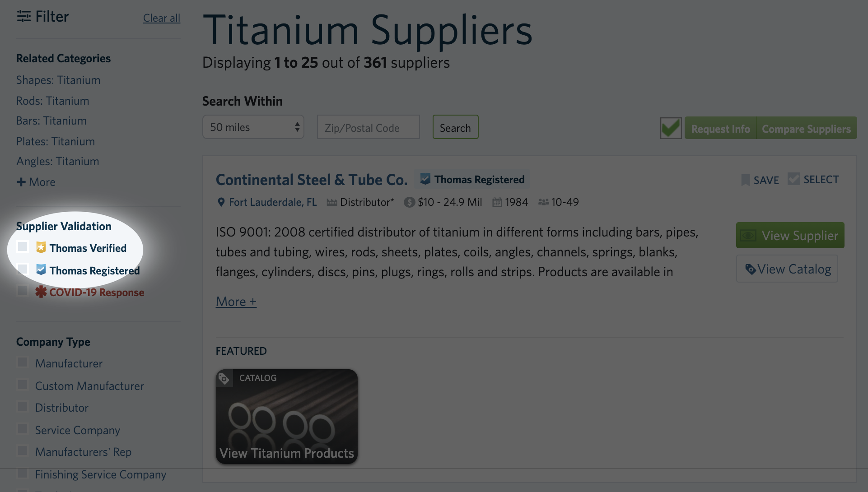Enable the Thomas Verified checkbox
Image resolution: width=868 pixels, height=492 pixels.
23,246
